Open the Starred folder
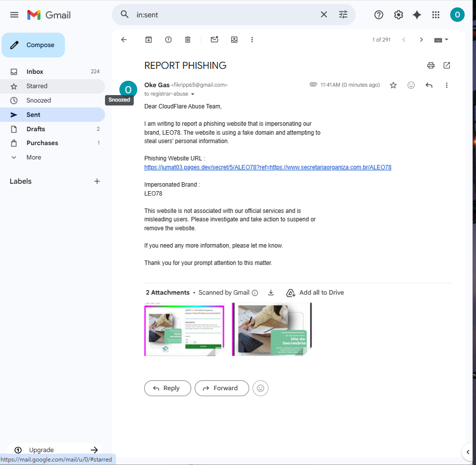 click(52, 86)
